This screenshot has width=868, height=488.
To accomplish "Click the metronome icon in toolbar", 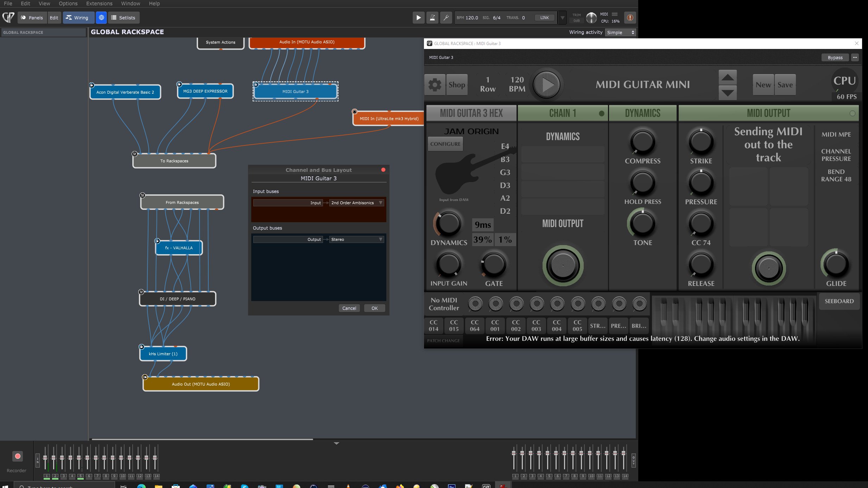I will (x=432, y=18).
